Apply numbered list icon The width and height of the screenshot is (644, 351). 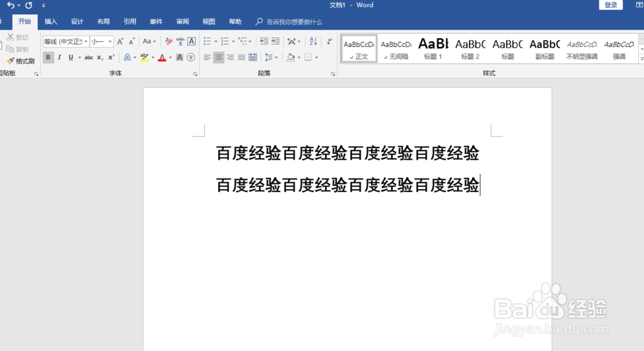225,41
